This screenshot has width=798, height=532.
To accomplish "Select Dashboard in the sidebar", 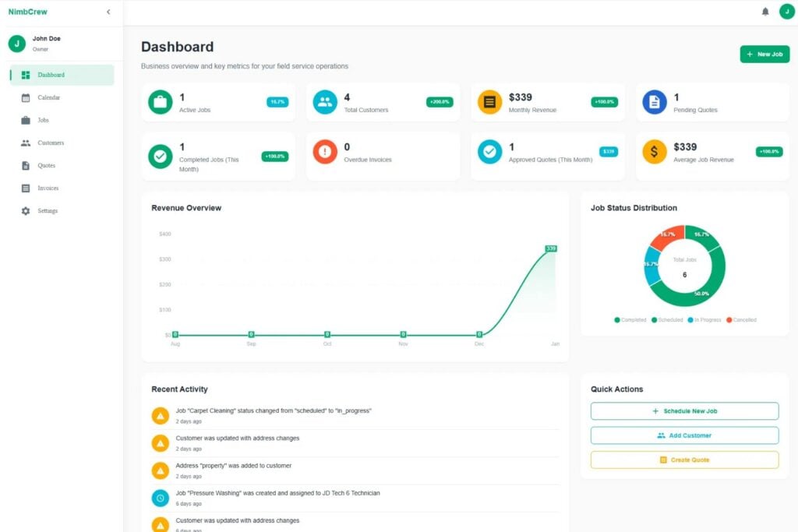I will click(62, 75).
